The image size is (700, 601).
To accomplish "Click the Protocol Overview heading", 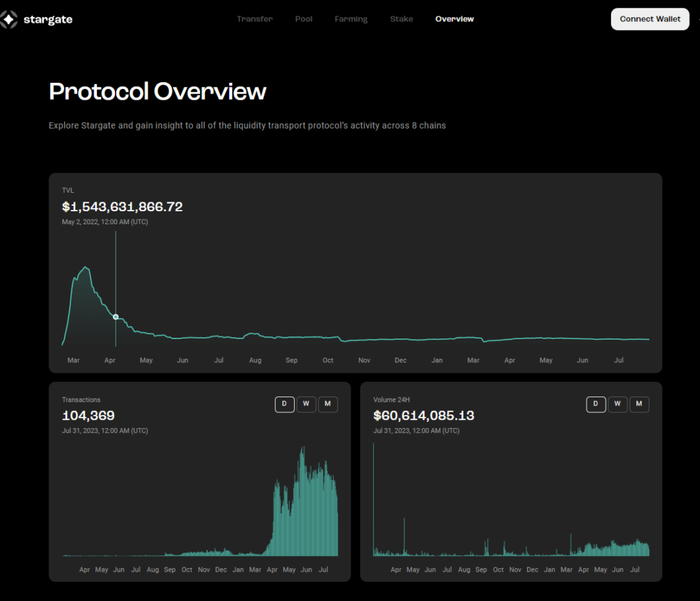I will pyautogui.click(x=157, y=91).
